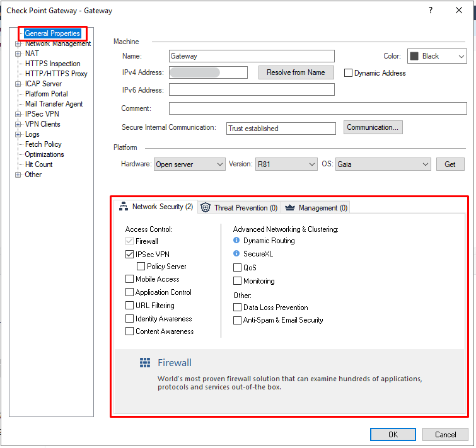Image resolution: width=476 pixels, height=448 pixels.
Task: Click the question mark help icon
Action: point(431,11)
